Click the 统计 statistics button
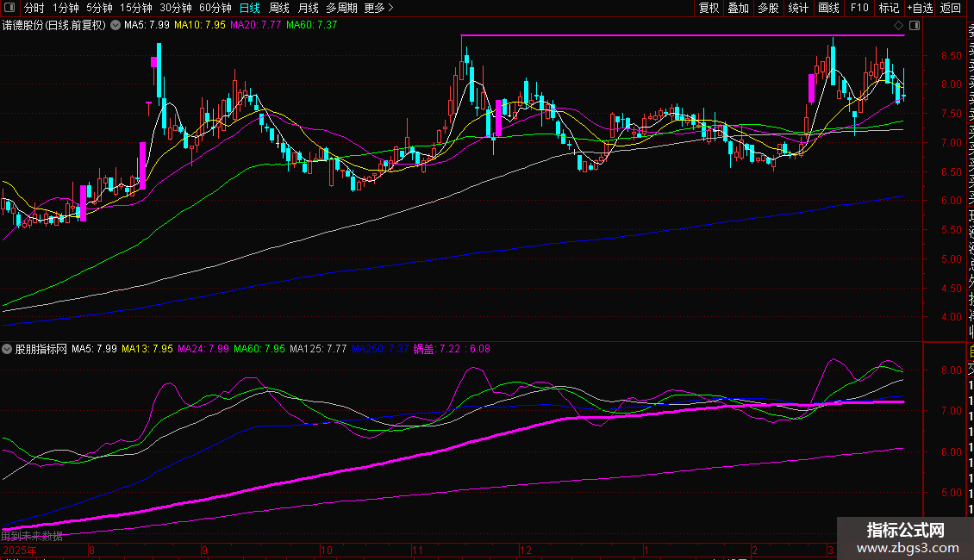 [x=798, y=8]
